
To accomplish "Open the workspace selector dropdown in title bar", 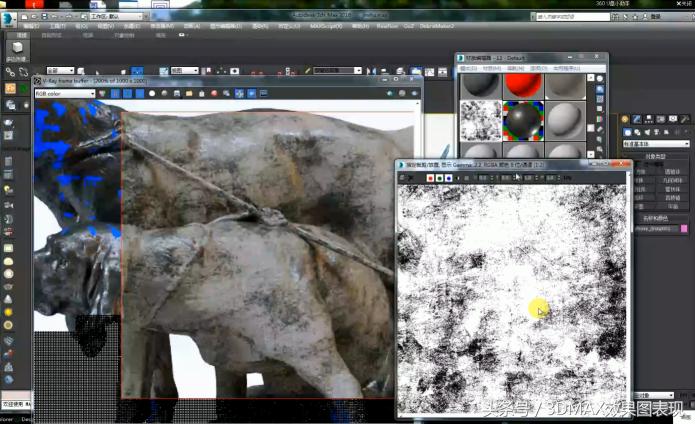I will (117, 16).
